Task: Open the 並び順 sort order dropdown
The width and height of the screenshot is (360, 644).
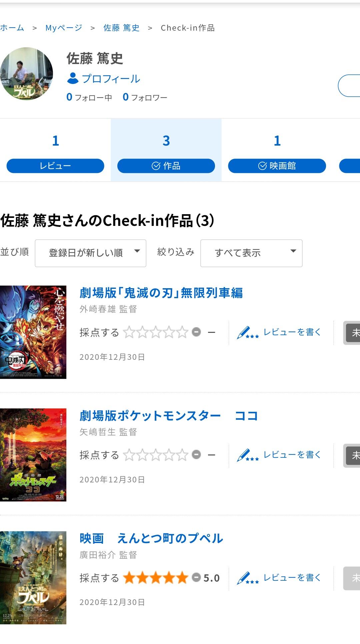Action: click(x=90, y=253)
